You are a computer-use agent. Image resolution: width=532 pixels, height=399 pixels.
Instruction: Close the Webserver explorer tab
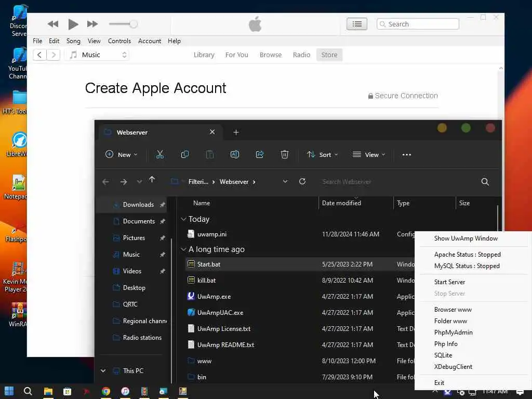212,132
